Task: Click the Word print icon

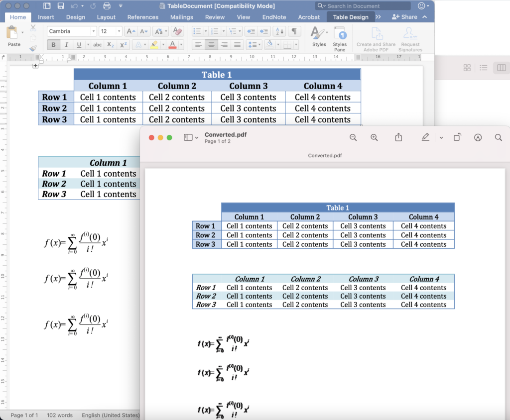Action: point(107,6)
